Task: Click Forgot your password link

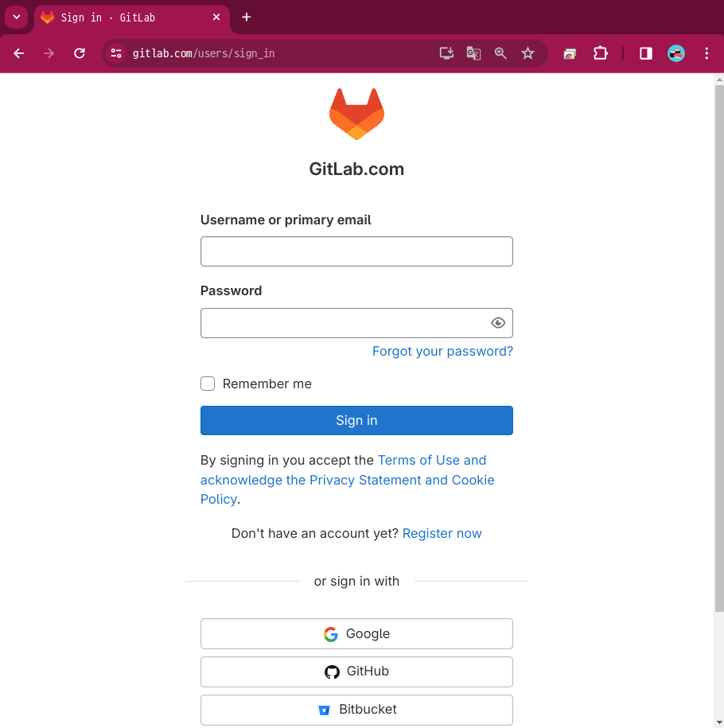Action: (x=442, y=351)
